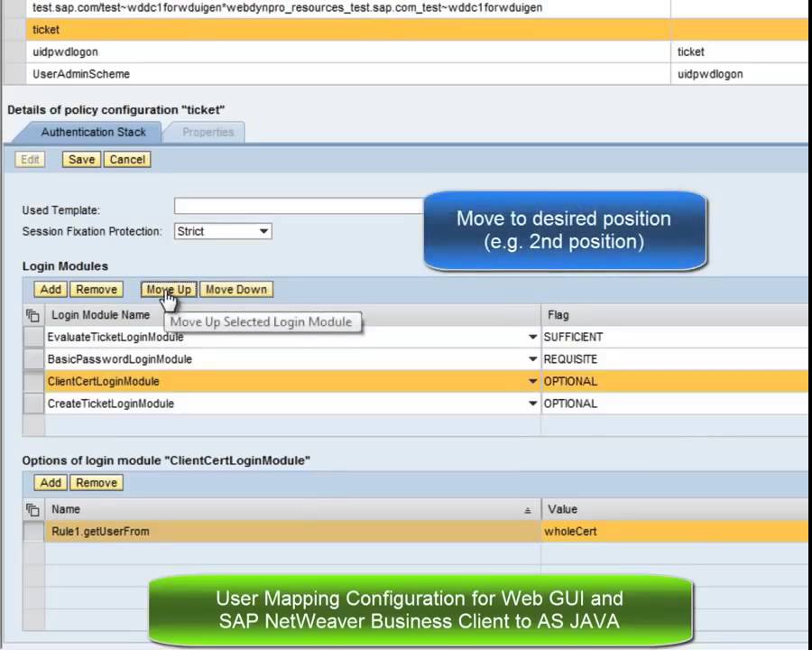Toggle row selector for ClientCertLoginModule
Viewport: 812px width, 650px height.
pos(33,382)
